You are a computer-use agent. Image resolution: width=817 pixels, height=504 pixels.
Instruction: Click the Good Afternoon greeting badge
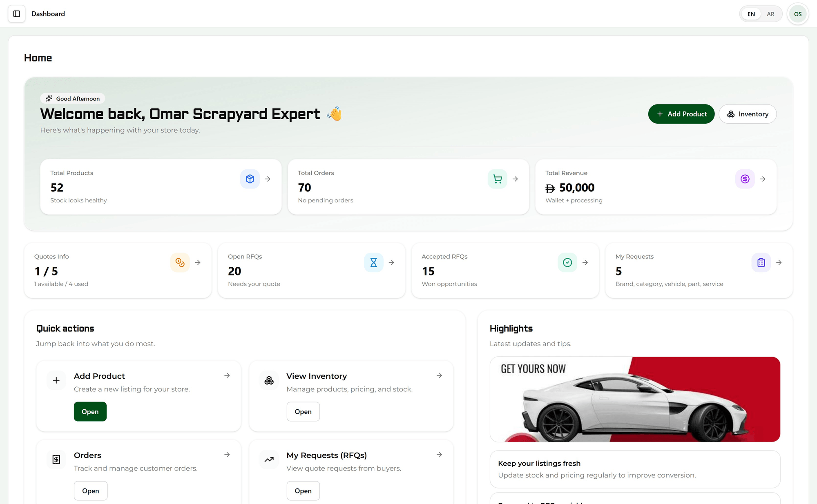tap(73, 98)
